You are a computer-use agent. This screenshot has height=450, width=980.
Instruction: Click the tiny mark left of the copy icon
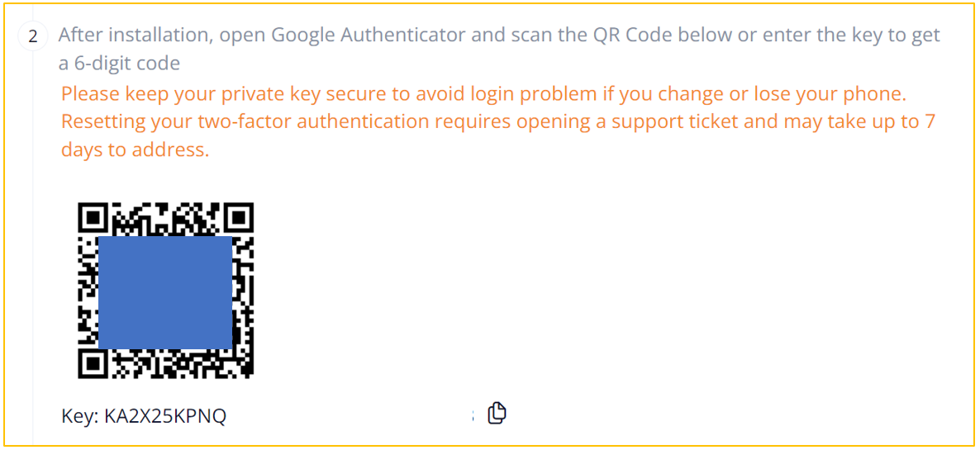tap(473, 415)
